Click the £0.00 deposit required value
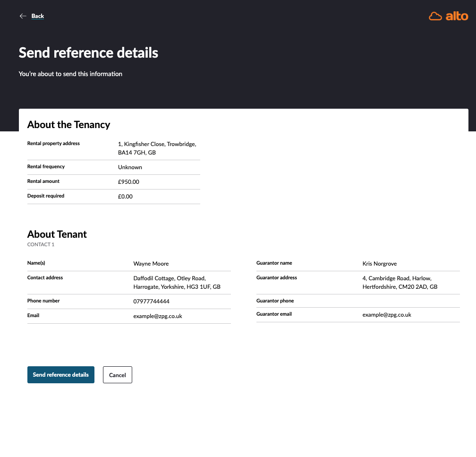 pos(125,197)
